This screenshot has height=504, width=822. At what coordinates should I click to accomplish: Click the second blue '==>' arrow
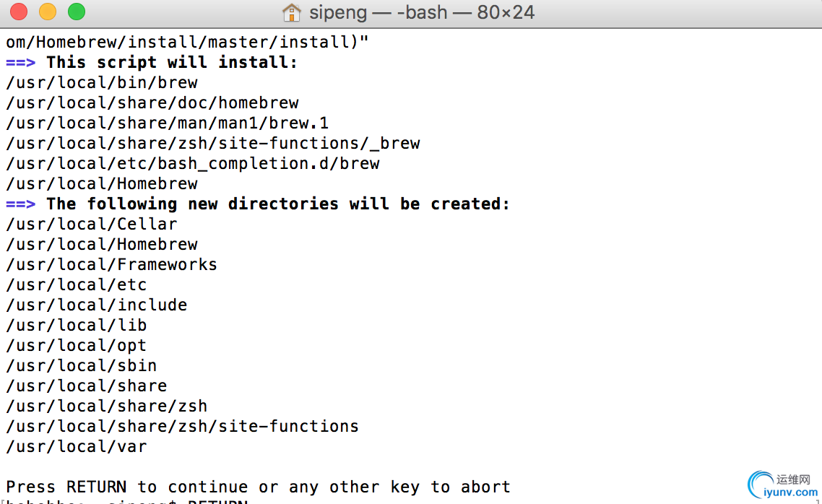[x=20, y=204]
